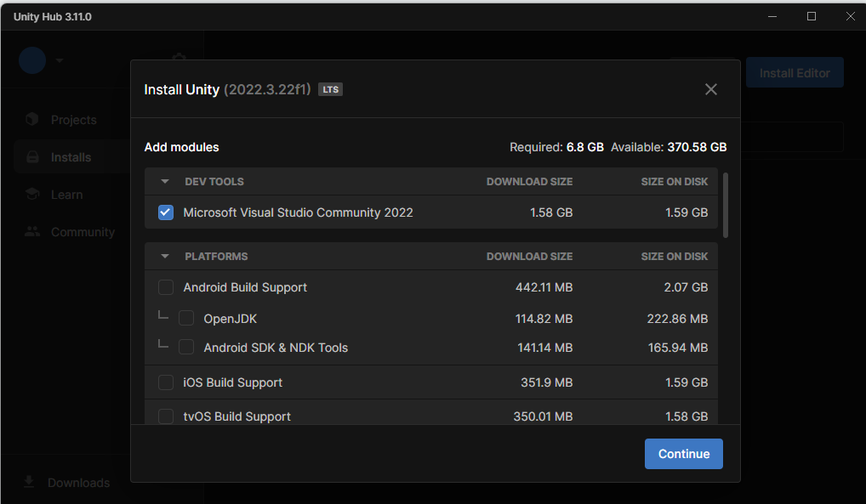Click the Learn graduation cap icon
The image size is (866, 504).
coord(32,194)
